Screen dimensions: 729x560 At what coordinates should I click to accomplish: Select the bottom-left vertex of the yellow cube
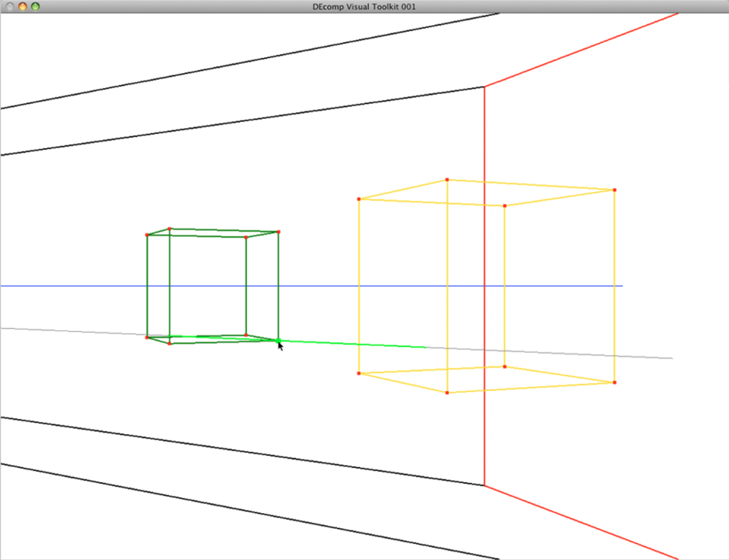(x=360, y=373)
